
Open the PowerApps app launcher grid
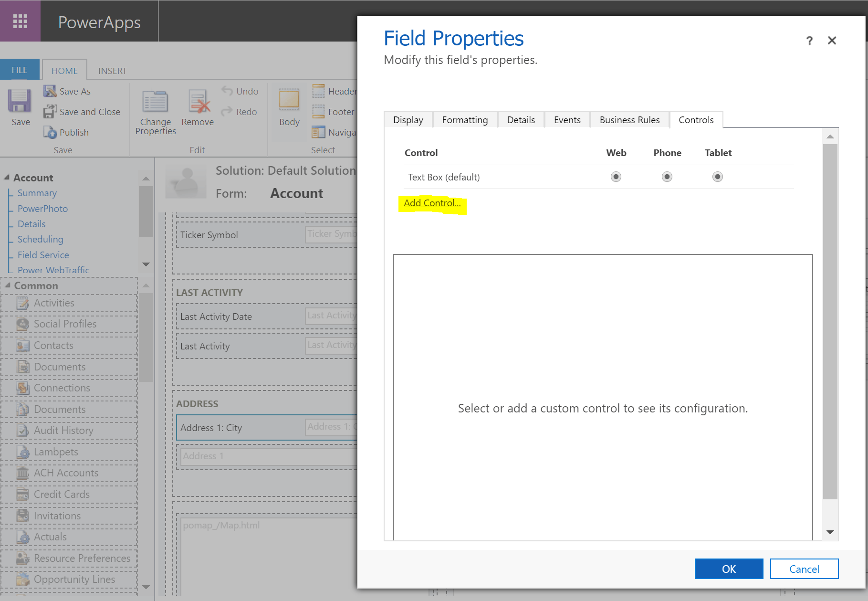20,21
